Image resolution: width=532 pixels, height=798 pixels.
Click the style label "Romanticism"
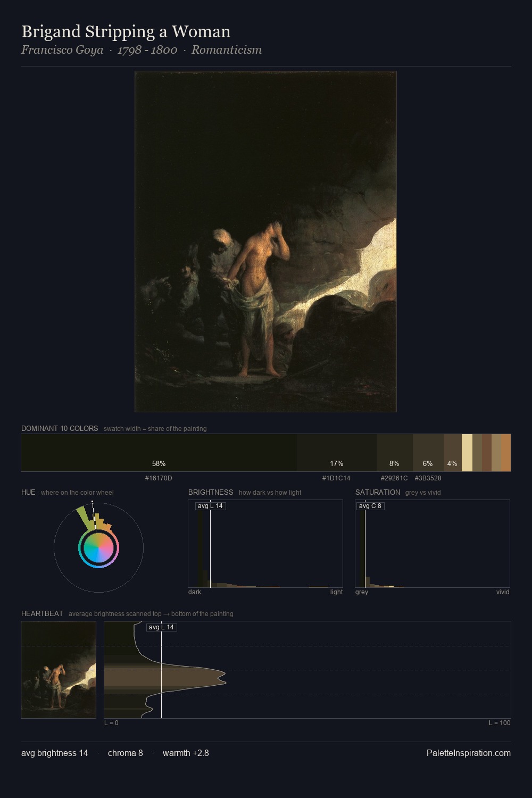click(227, 50)
